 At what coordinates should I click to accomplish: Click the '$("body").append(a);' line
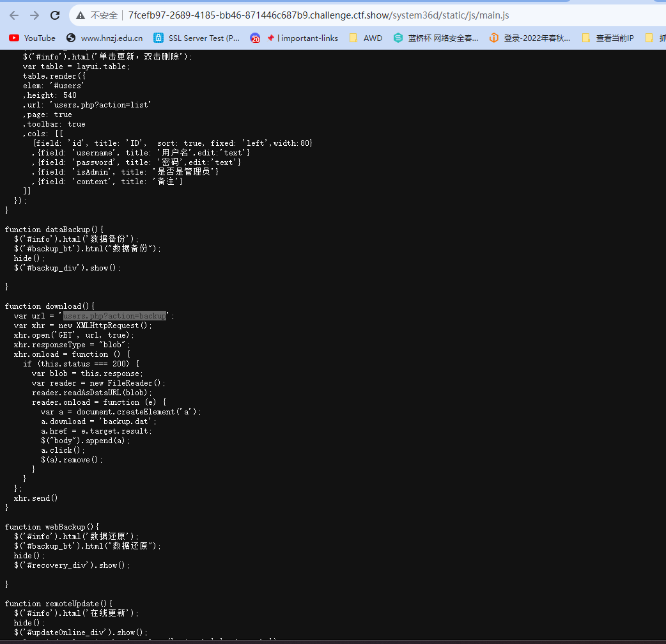85,441
